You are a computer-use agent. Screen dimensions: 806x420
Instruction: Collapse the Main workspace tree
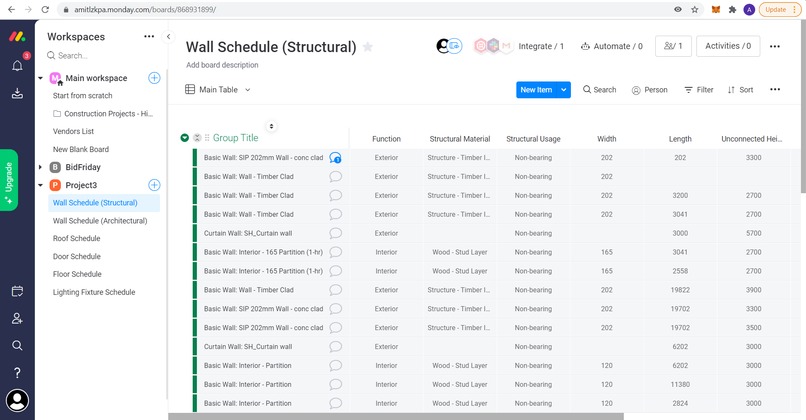(x=40, y=78)
